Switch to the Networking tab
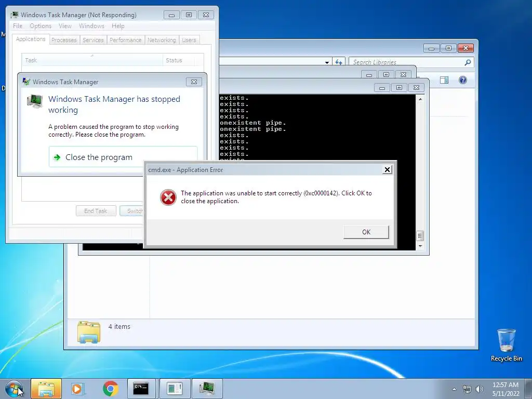 click(162, 40)
